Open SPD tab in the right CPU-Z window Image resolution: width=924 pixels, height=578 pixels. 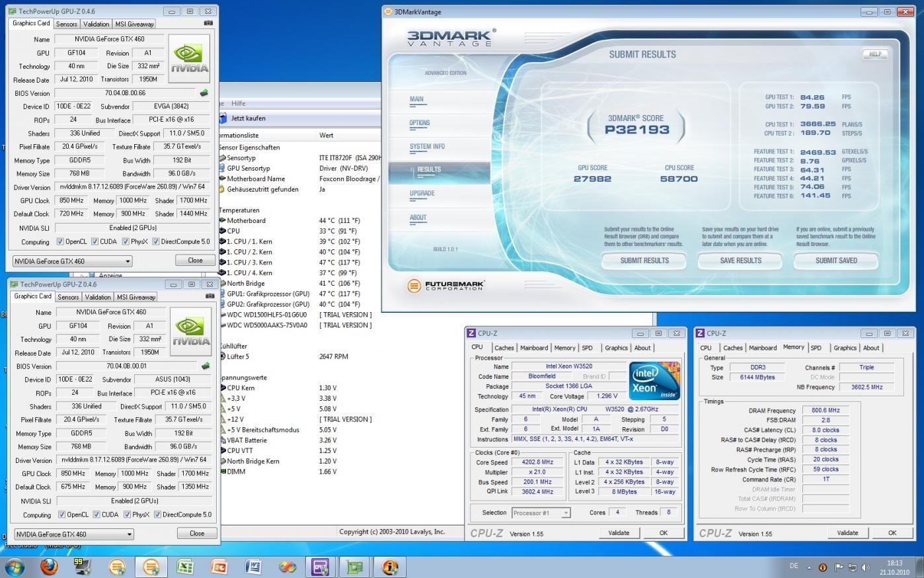coord(816,348)
